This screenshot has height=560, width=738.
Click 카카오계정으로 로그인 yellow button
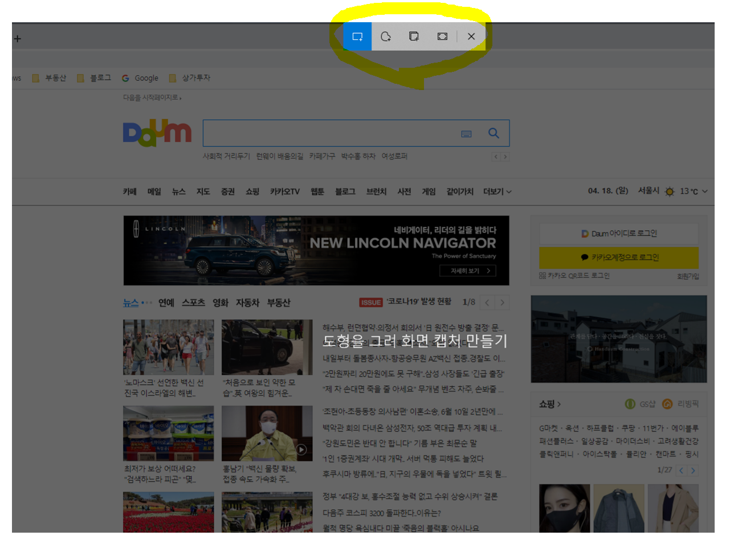[619, 257]
